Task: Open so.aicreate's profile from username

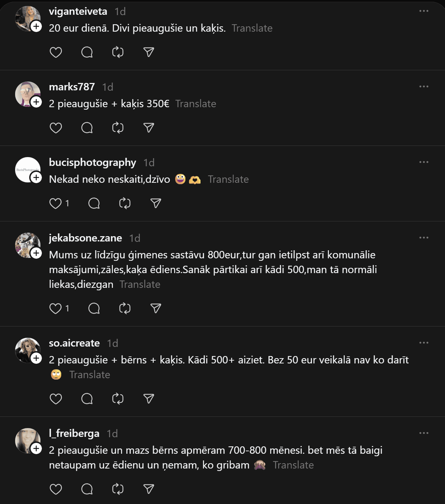Action: pyautogui.click(x=74, y=343)
